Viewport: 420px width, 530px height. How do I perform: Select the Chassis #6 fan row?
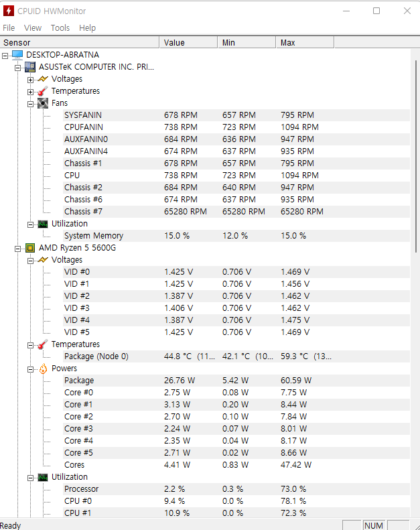pos(236,200)
